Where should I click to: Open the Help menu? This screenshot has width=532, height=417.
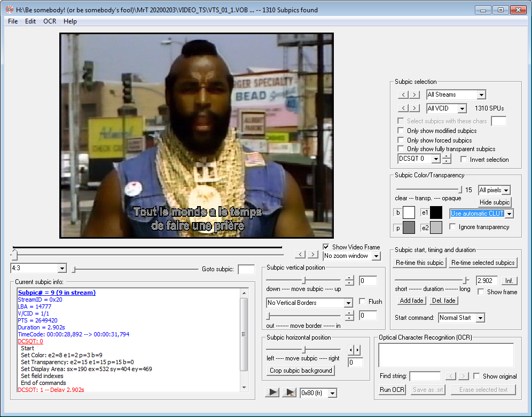(x=70, y=21)
